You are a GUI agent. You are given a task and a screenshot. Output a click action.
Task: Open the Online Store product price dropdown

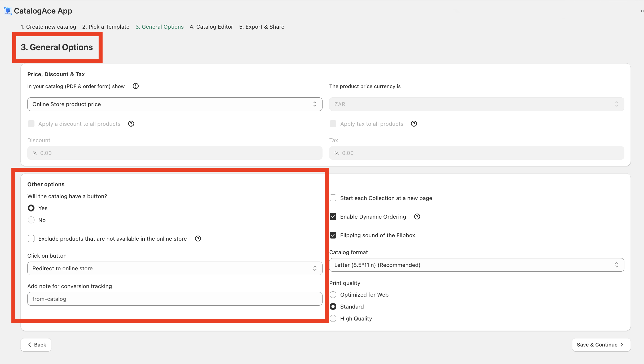175,104
